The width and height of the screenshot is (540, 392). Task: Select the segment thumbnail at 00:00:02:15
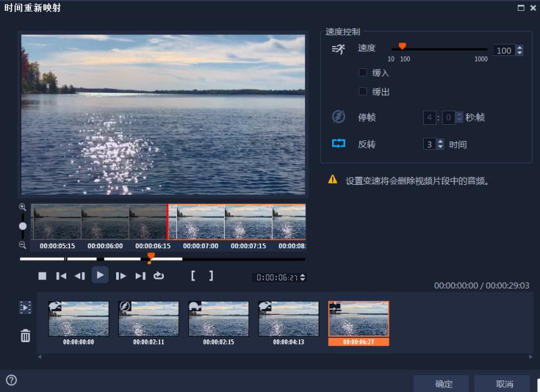point(218,318)
